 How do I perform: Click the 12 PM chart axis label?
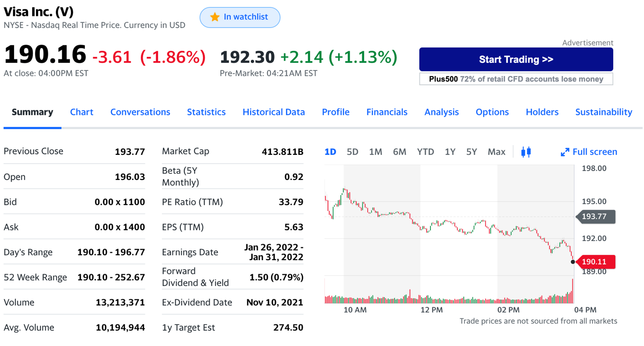coord(431,310)
